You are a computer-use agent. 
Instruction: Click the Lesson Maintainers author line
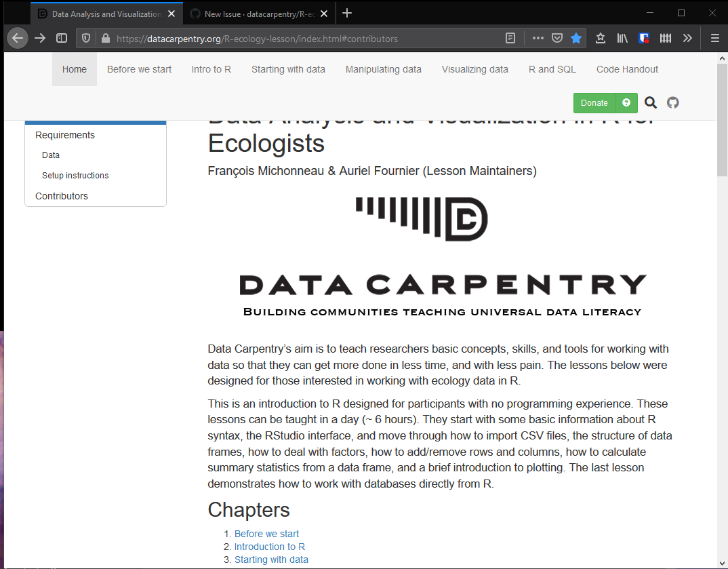(x=372, y=171)
